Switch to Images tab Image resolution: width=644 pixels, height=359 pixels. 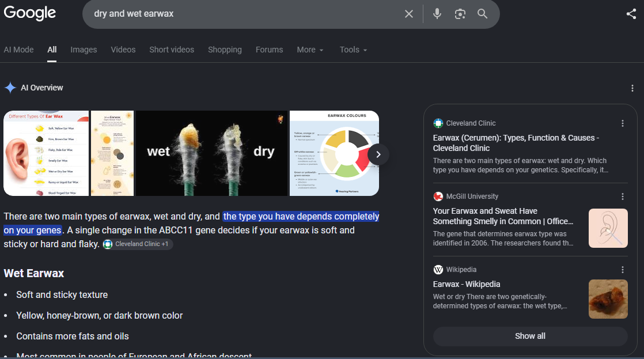[x=84, y=50]
